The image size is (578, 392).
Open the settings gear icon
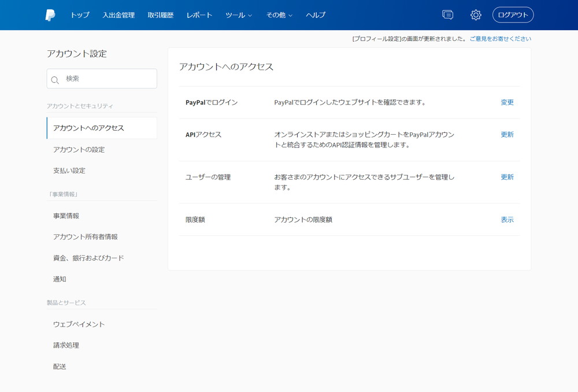pyautogui.click(x=476, y=15)
